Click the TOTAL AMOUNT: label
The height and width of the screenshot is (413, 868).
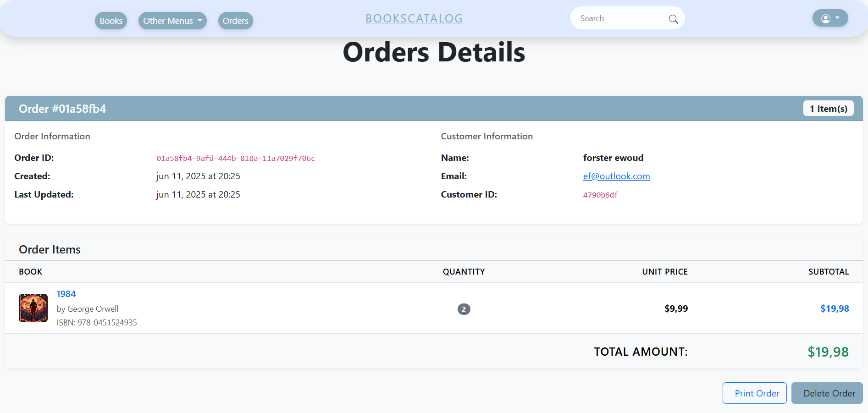point(641,352)
